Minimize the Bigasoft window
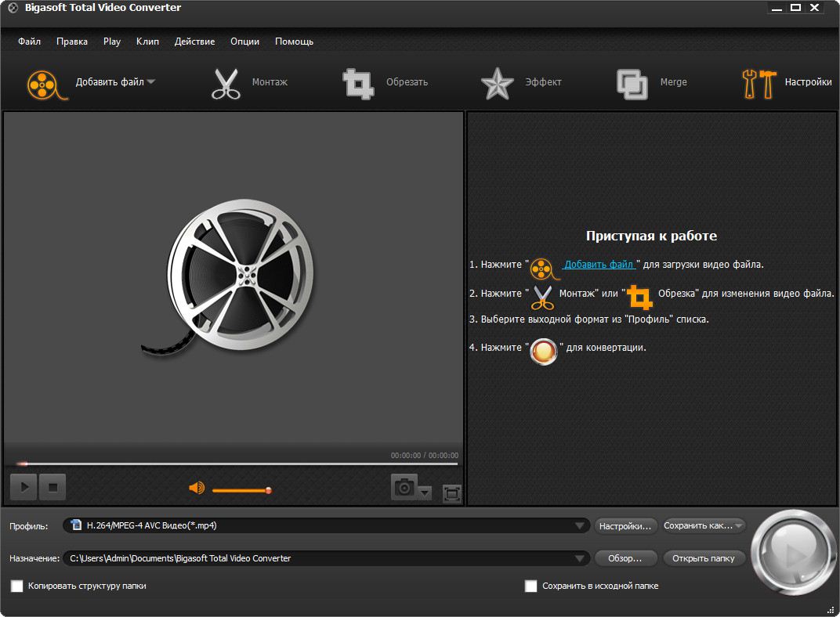The image size is (840, 617). [777, 8]
